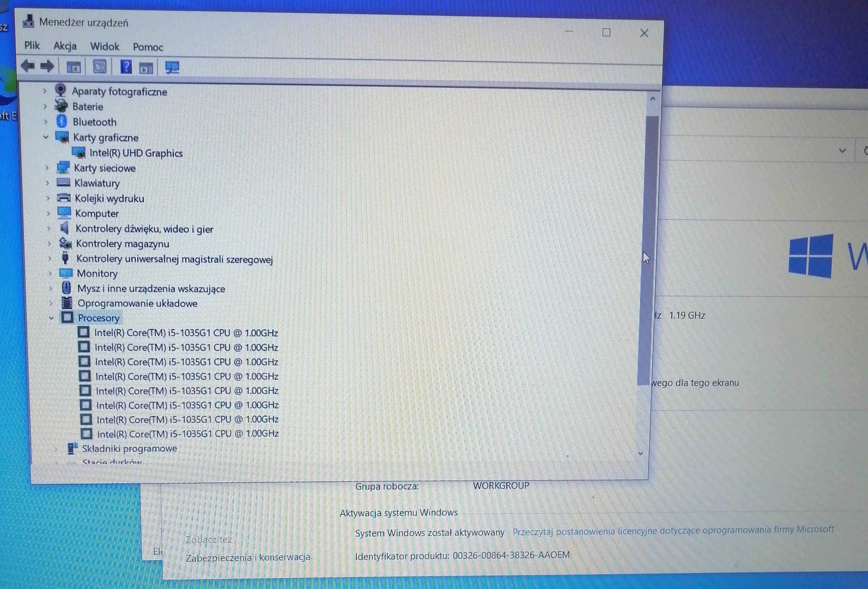This screenshot has height=589, width=868.
Task: Click the Karty graficzne display icon
Action: pyautogui.click(x=62, y=137)
